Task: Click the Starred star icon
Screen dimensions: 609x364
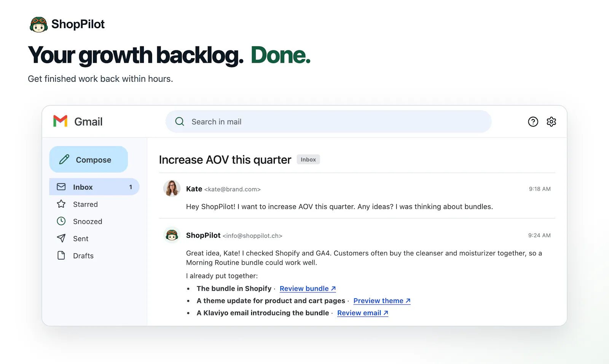Action: click(61, 204)
